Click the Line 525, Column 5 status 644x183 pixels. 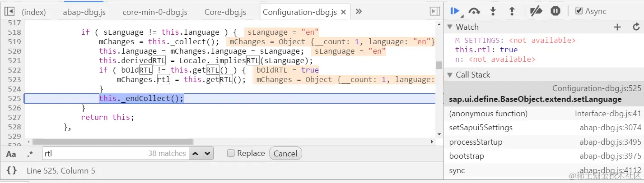(61, 171)
